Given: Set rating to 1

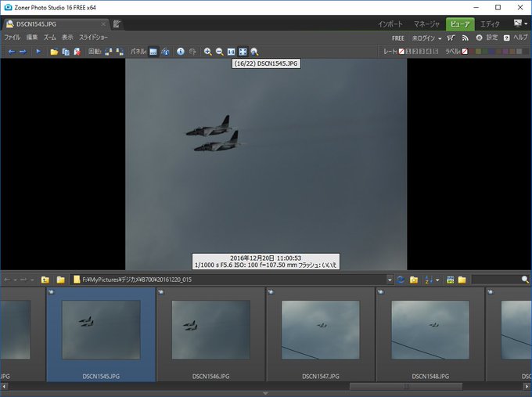Looking at the screenshot, I should 408,52.
